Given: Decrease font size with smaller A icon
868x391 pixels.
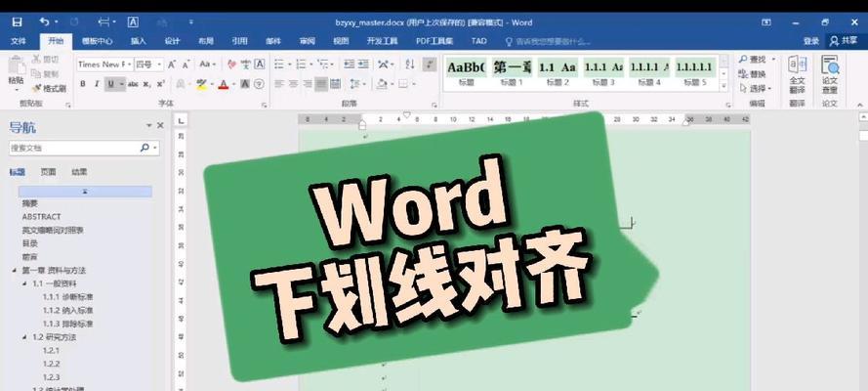Looking at the screenshot, I should click(186, 65).
